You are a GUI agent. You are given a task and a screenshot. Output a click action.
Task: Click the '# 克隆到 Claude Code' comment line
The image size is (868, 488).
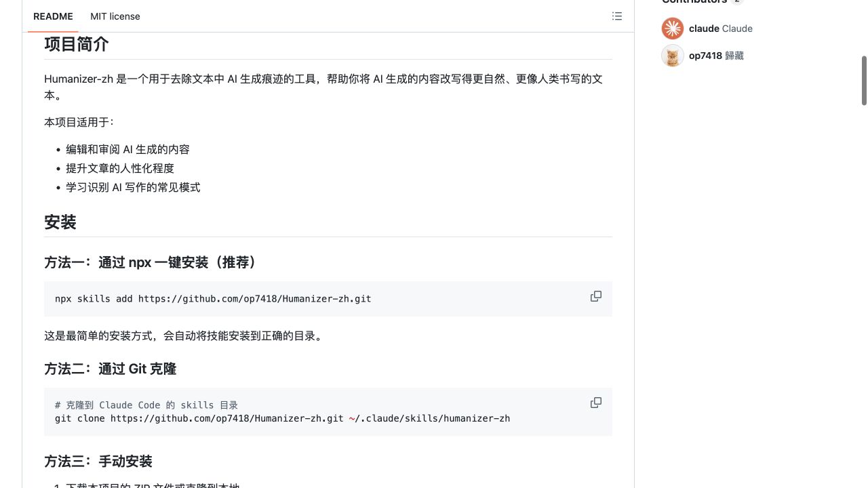coord(146,405)
